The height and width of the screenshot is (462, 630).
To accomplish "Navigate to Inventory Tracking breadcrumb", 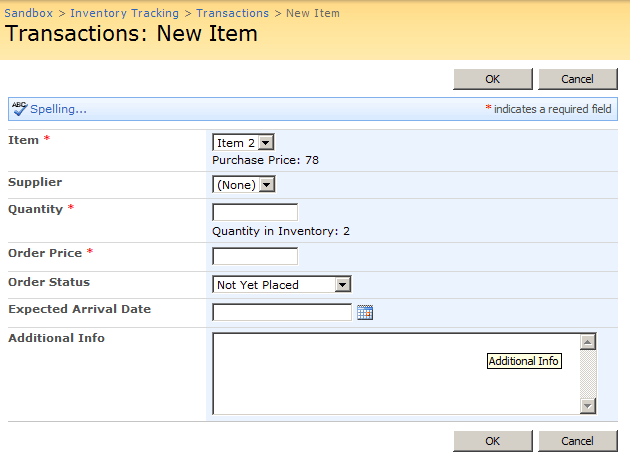I will 124,13.
